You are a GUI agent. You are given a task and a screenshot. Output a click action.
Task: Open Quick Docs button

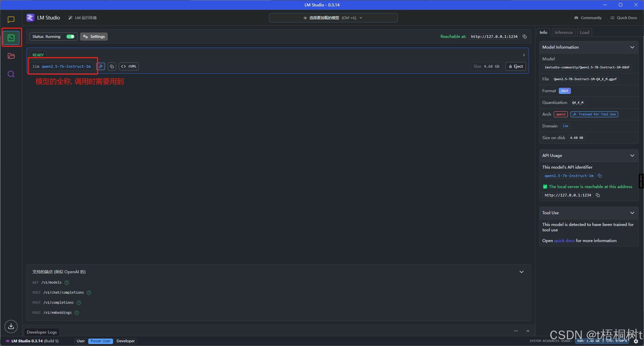pyautogui.click(x=624, y=18)
